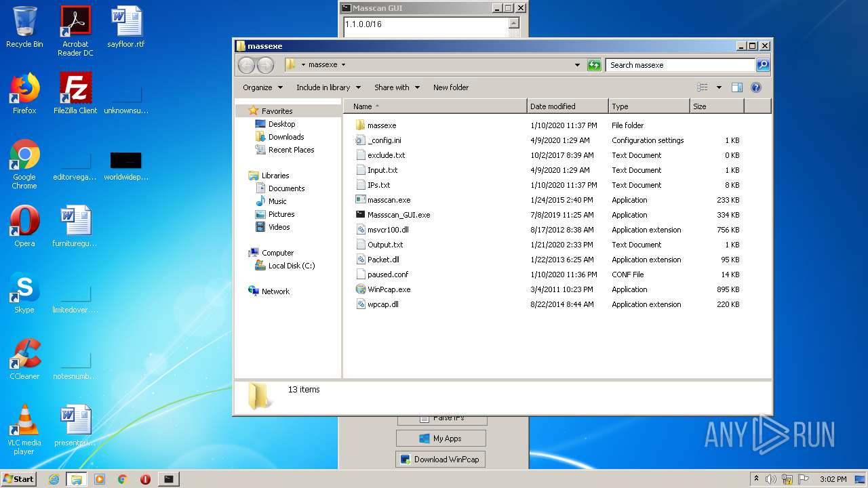Viewport: 868px width, 488px height.
Task: Click the 1.1.0.0/16 text box in Masscan GUI
Action: tap(427, 27)
